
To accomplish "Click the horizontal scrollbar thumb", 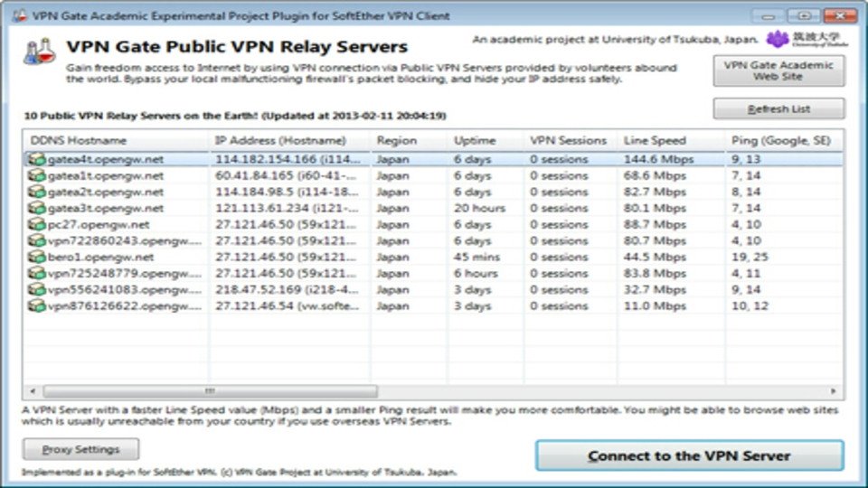I will [x=211, y=391].
